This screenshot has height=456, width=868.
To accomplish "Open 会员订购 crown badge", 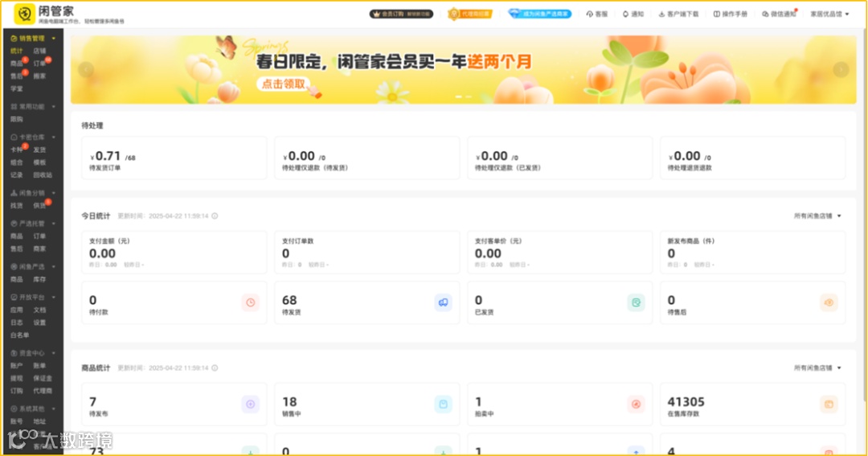I will 401,14.
